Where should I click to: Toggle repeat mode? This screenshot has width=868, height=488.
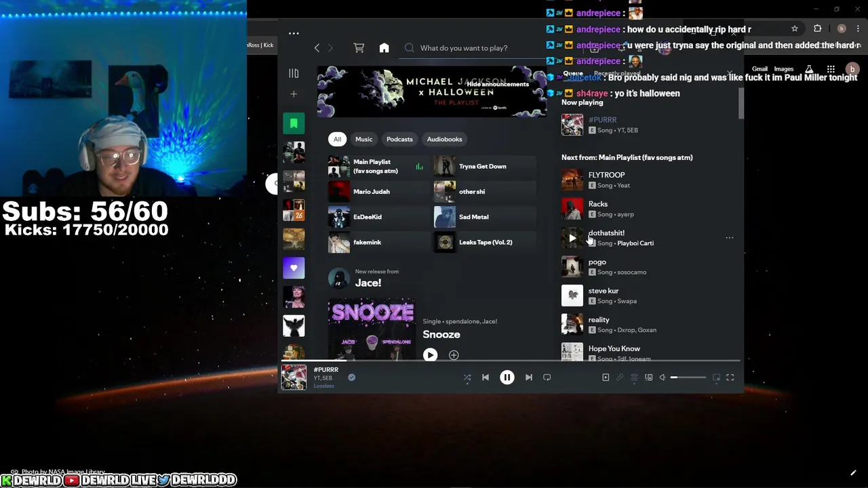547,378
